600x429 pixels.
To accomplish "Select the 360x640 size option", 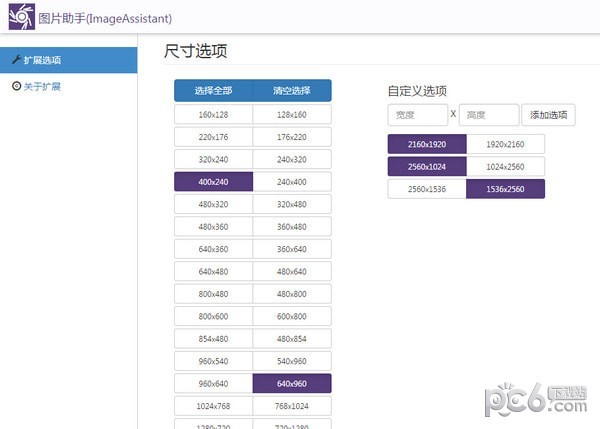I will click(x=292, y=249).
